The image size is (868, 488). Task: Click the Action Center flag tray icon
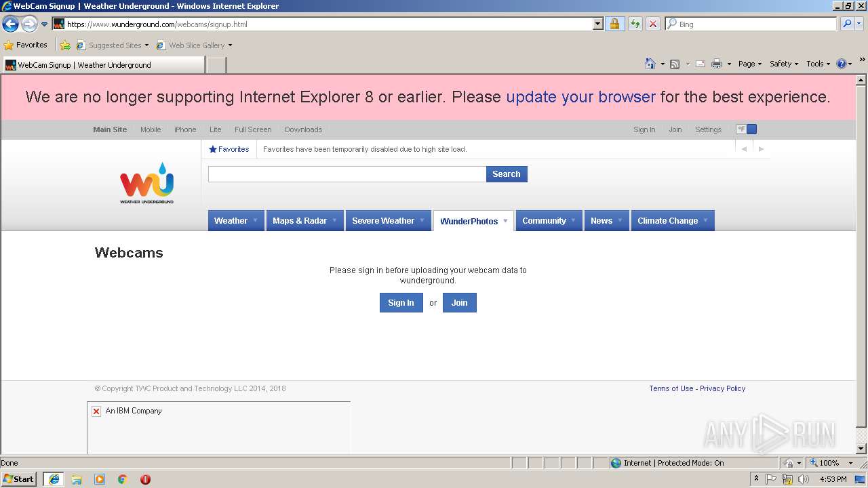[x=771, y=479]
